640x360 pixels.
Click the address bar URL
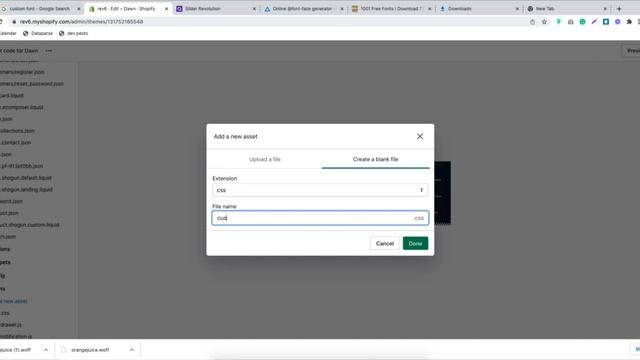tap(81, 22)
